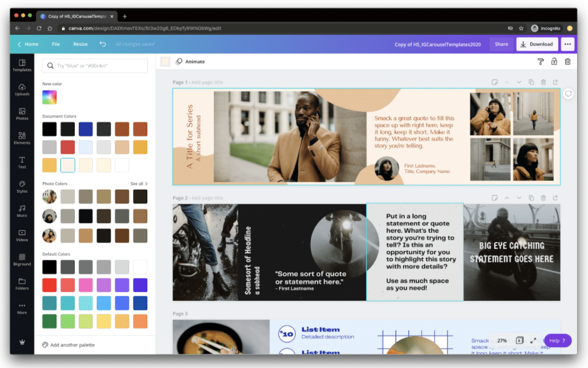Open the page grid view button

click(520, 341)
